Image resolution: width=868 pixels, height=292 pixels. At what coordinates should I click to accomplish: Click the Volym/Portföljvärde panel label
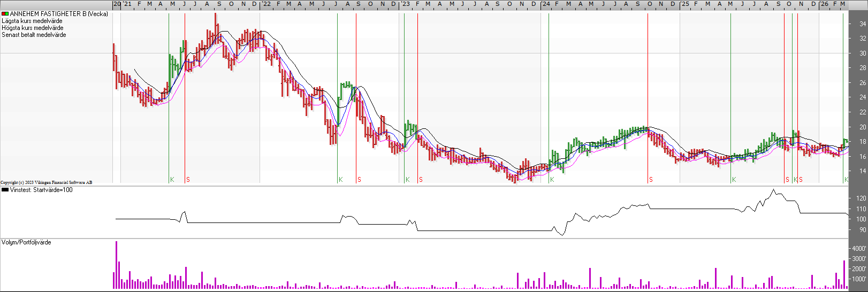[27, 242]
